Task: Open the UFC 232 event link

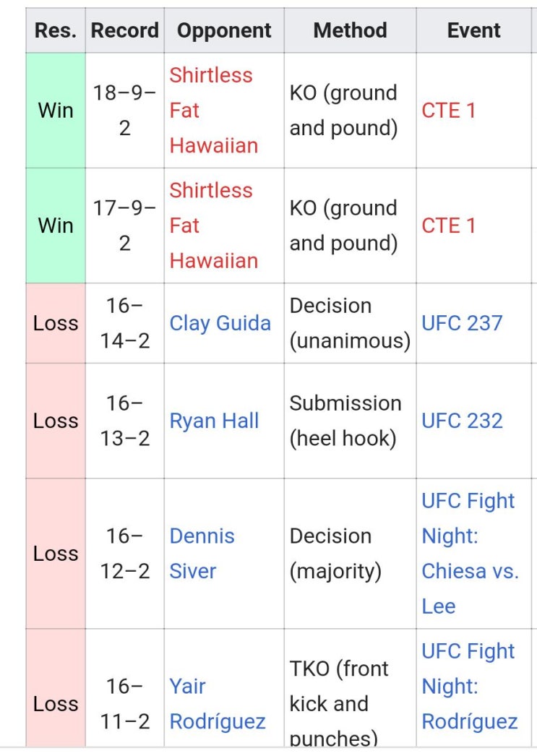Action: (x=462, y=421)
